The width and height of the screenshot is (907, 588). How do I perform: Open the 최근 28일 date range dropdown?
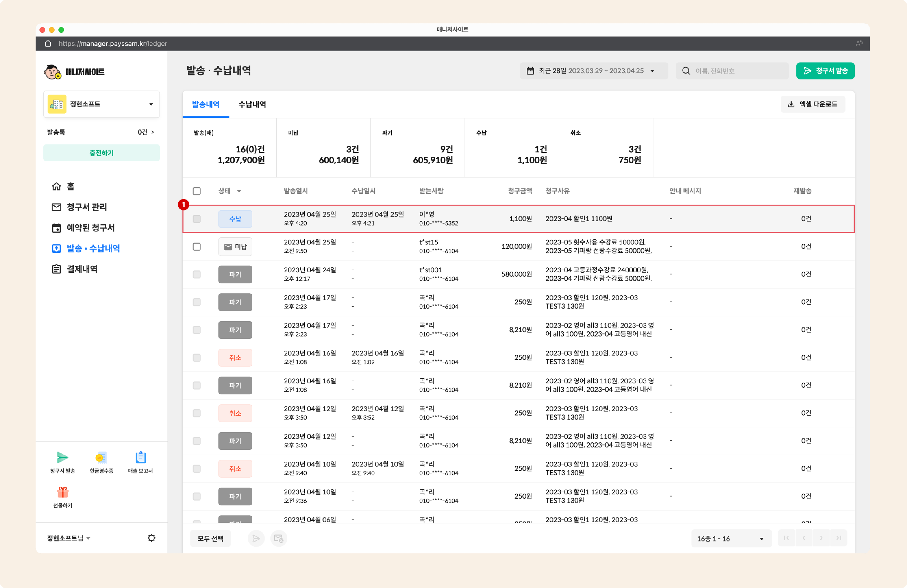click(x=593, y=71)
